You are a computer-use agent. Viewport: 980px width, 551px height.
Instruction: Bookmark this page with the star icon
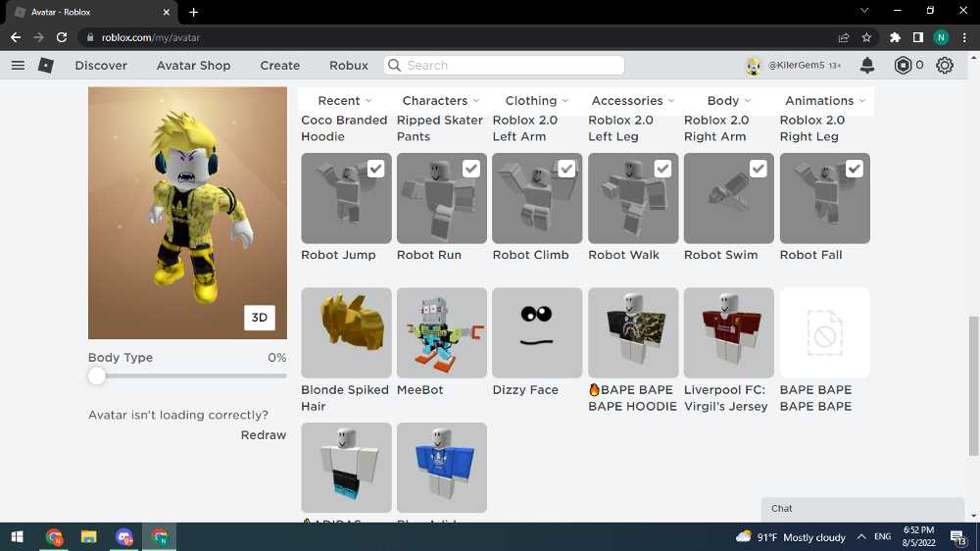click(x=866, y=37)
